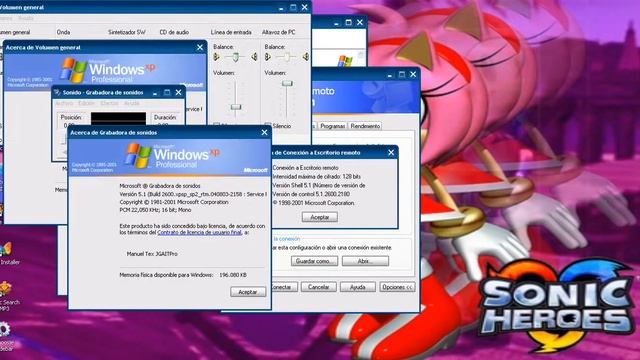Click the 'PCM 22,050 KHz; 16 bit; Mono' text
The width and height of the screenshot is (640, 360).
(x=155, y=210)
